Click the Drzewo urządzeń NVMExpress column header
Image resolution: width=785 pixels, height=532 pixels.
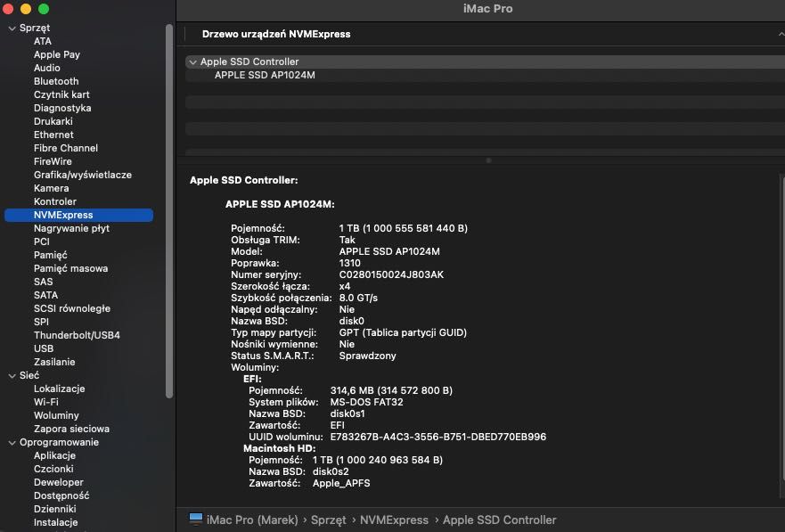[x=276, y=34]
